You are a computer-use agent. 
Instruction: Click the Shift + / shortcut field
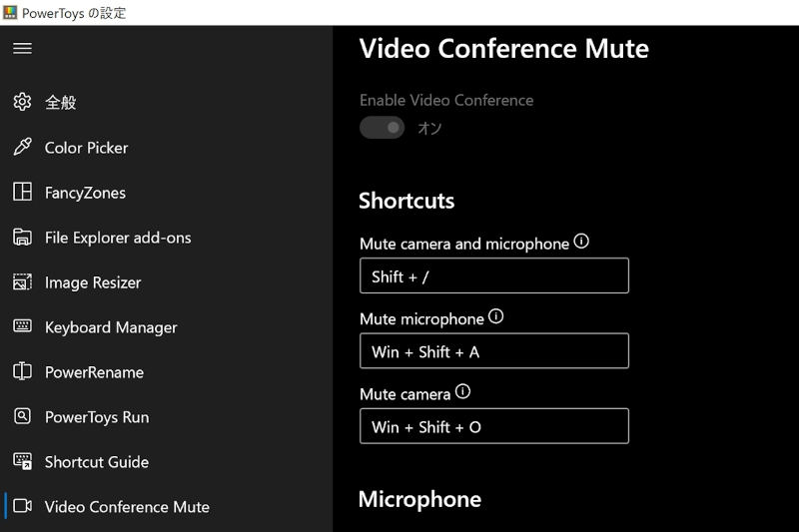pyautogui.click(x=494, y=275)
